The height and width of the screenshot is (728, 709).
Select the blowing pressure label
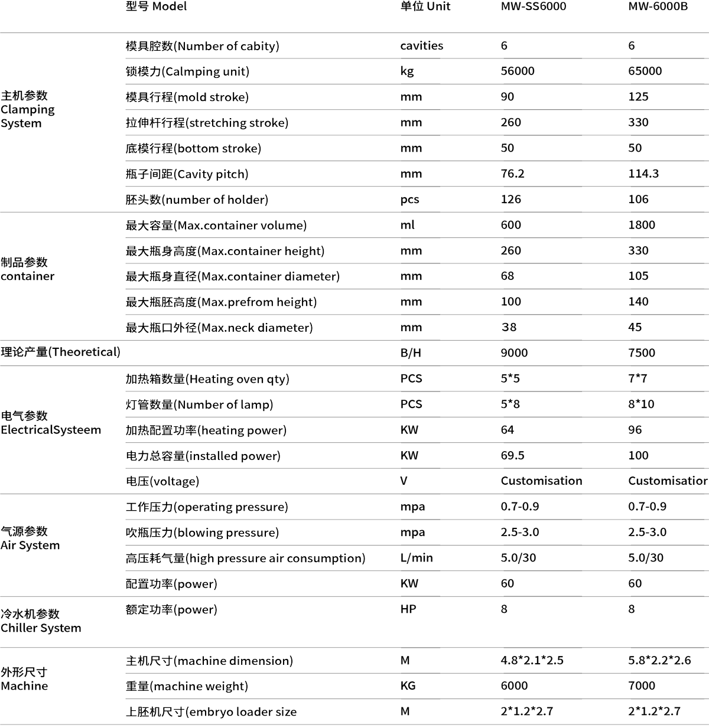pyautogui.click(x=202, y=533)
